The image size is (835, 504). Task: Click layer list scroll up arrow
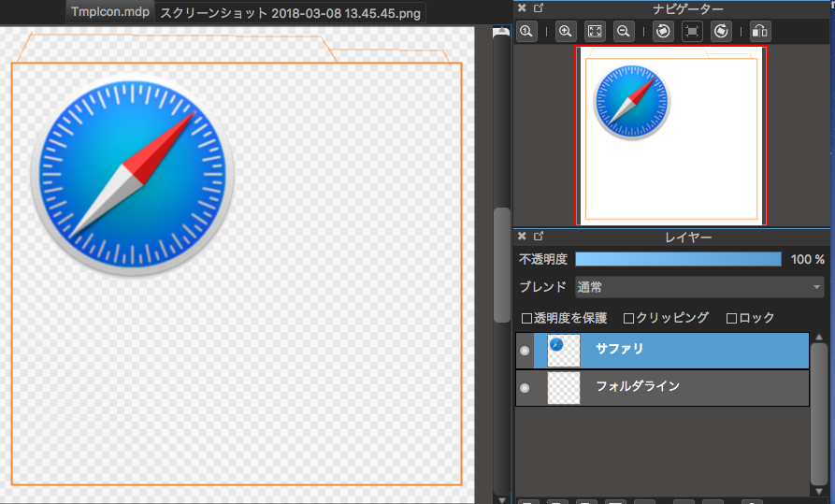(818, 337)
